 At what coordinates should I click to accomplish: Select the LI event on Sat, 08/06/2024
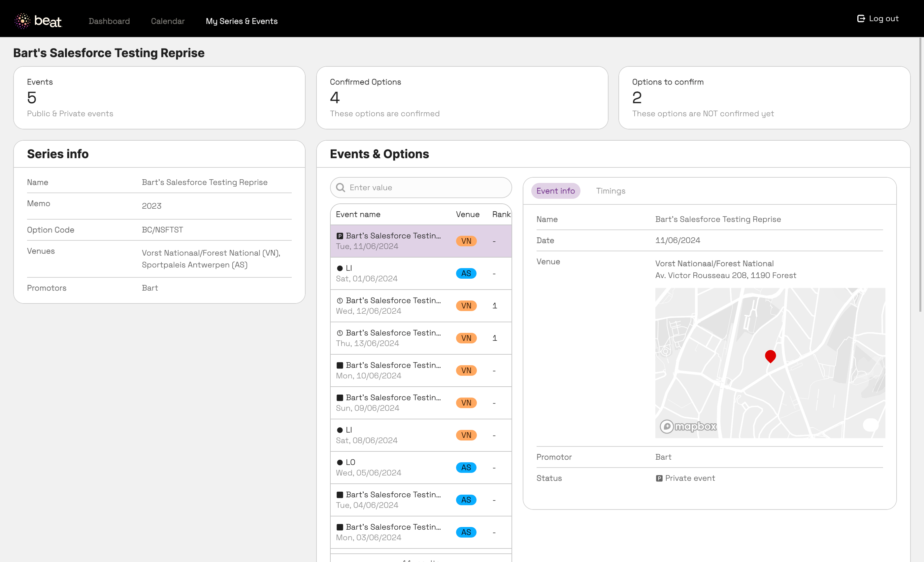pos(421,435)
